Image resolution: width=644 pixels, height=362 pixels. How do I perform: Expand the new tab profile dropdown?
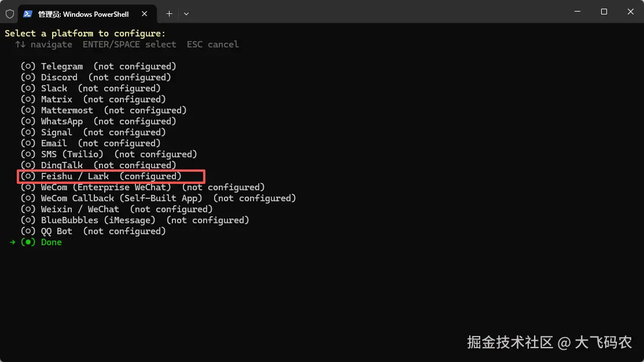[x=186, y=14]
